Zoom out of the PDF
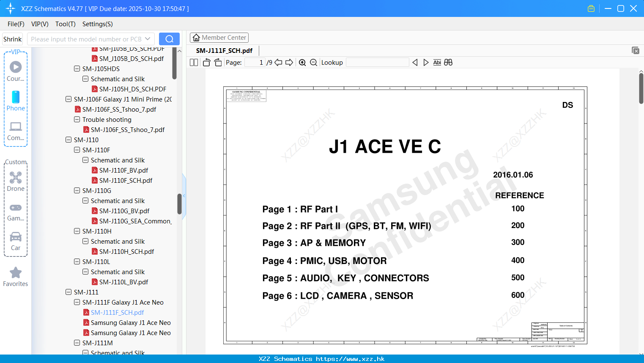Image resolution: width=644 pixels, height=363 pixels. click(x=313, y=63)
